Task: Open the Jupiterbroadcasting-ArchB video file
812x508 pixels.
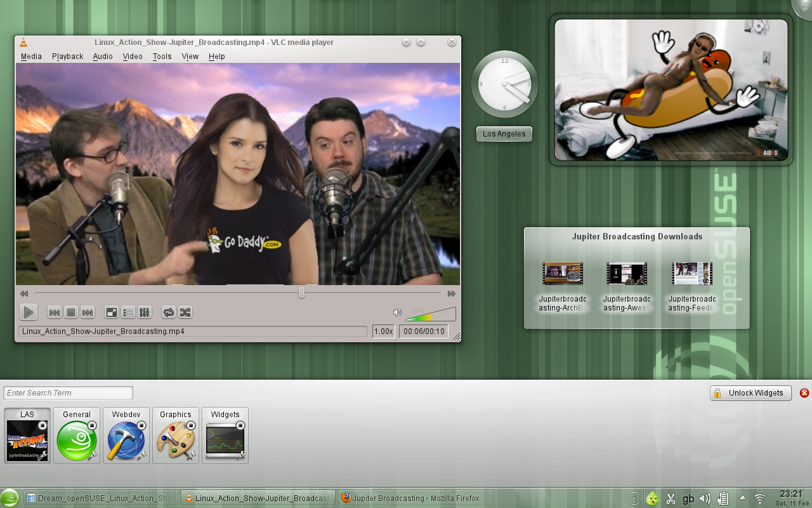Action: click(563, 287)
